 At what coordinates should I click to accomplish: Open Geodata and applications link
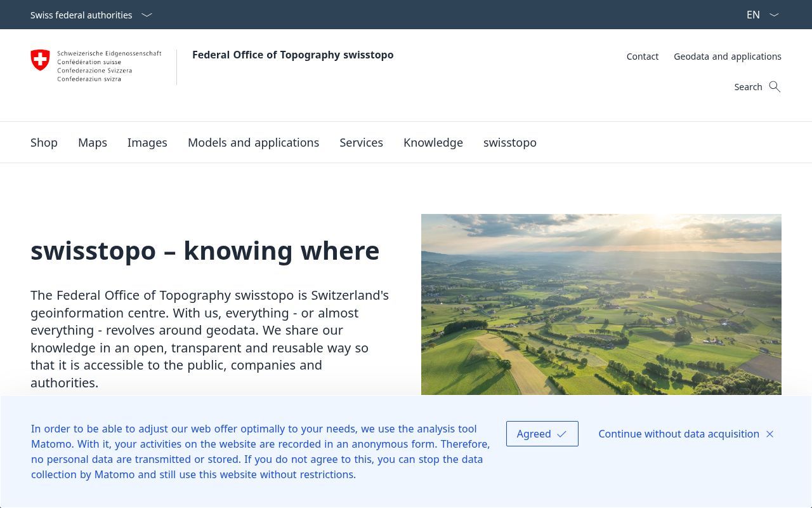pos(728,57)
